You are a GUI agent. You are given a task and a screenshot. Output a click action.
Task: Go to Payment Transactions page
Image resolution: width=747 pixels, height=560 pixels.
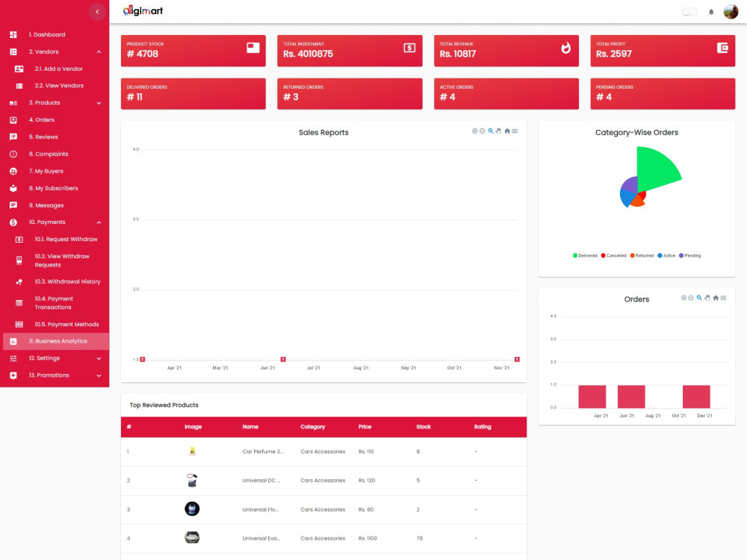coord(55,303)
